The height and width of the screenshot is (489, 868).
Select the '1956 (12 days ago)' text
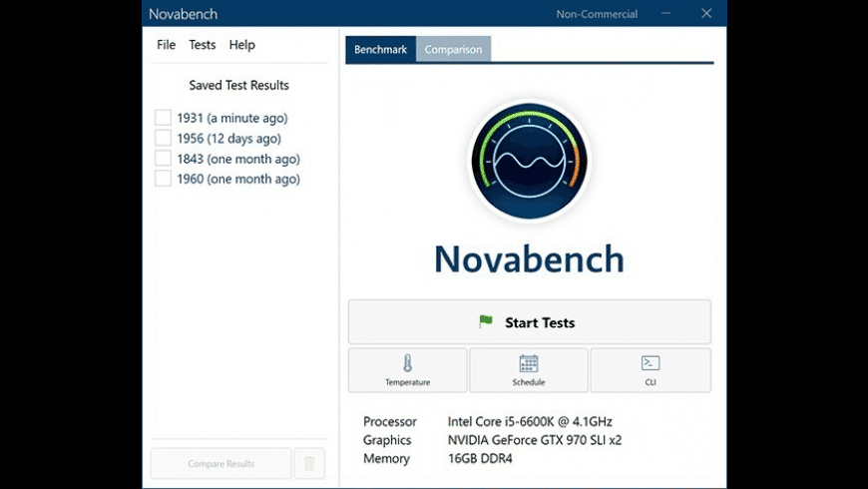[x=229, y=139]
